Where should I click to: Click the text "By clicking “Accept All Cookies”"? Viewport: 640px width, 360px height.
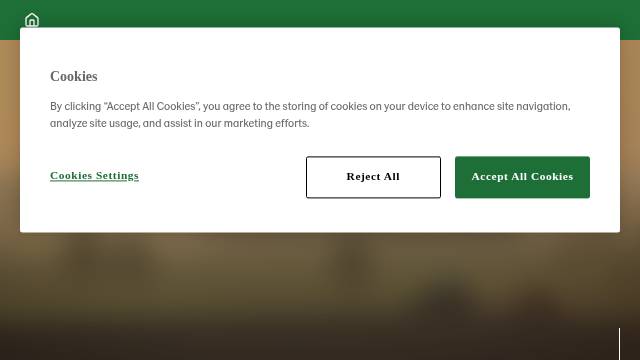(125, 107)
